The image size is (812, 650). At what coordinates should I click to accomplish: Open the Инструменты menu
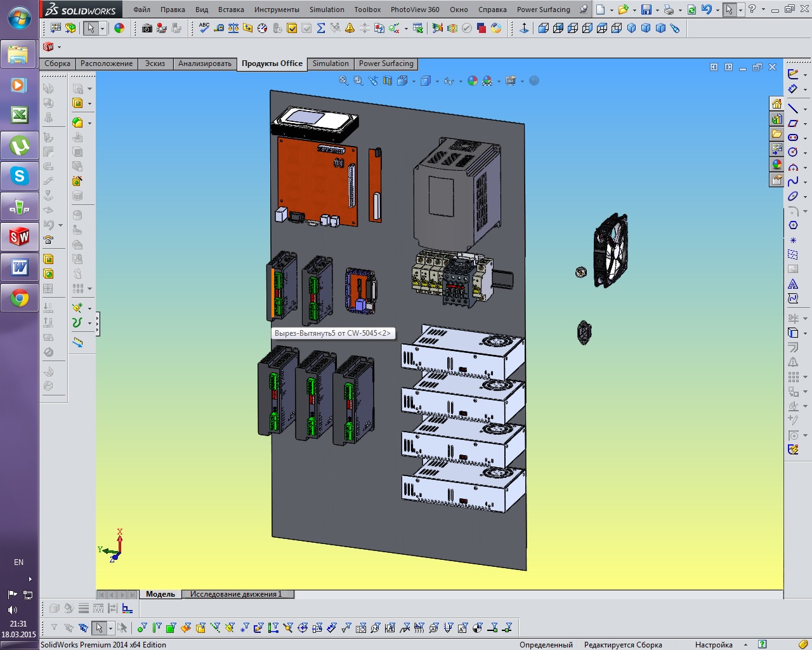click(277, 10)
